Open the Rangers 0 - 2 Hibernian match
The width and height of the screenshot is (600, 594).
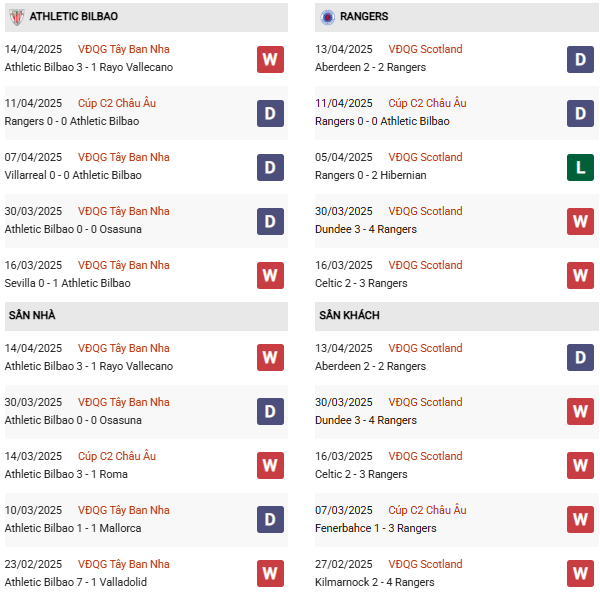(370, 176)
